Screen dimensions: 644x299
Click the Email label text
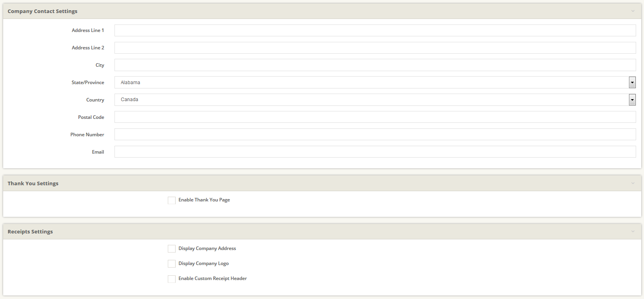tap(98, 152)
